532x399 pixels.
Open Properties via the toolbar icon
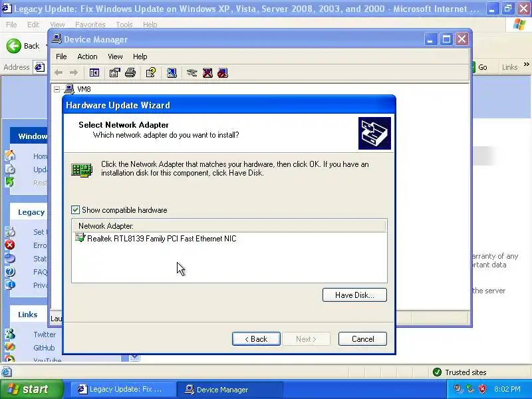click(114, 72)
